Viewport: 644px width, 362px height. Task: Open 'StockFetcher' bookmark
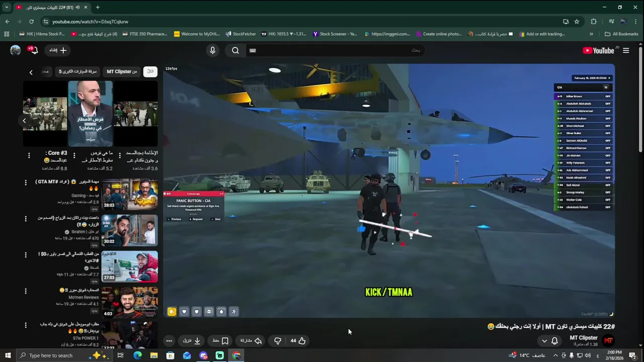click(x=240, y=34)
